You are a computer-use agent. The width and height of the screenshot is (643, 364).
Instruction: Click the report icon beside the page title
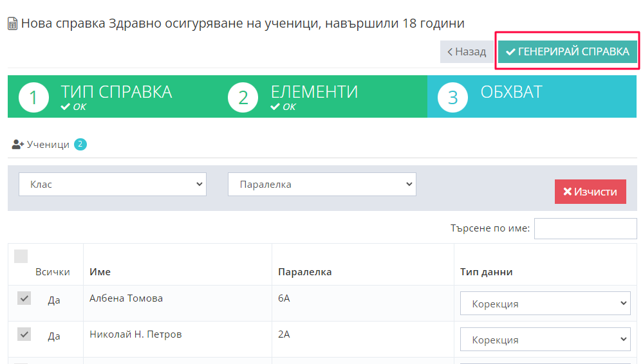click(12, 24)
